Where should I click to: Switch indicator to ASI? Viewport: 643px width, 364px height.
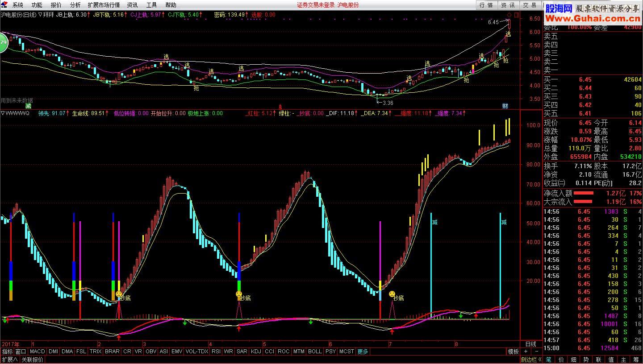tap(164, 352)
